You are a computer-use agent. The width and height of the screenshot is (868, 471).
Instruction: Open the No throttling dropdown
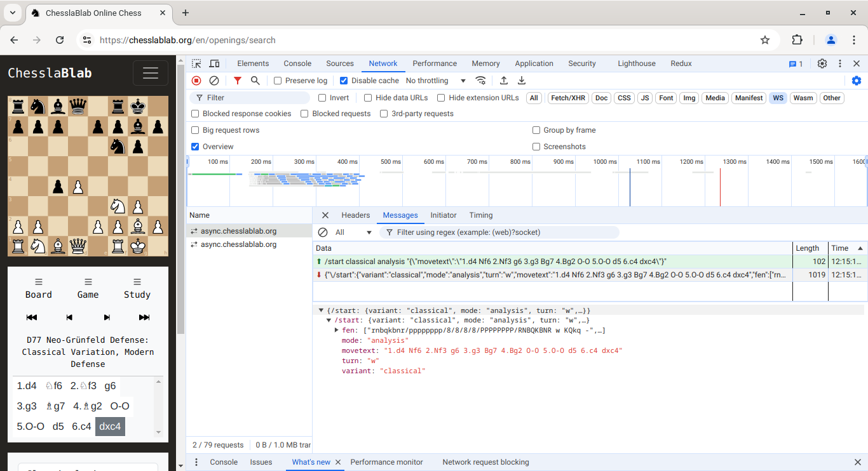(435, 81)
